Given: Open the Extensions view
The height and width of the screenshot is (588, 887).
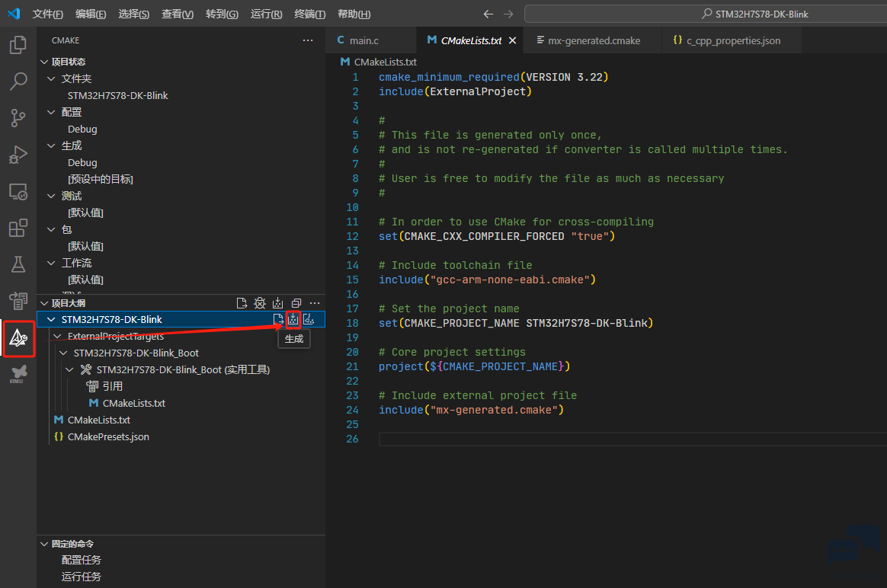Looking at the screenshot, I should [x=18, y=228].
